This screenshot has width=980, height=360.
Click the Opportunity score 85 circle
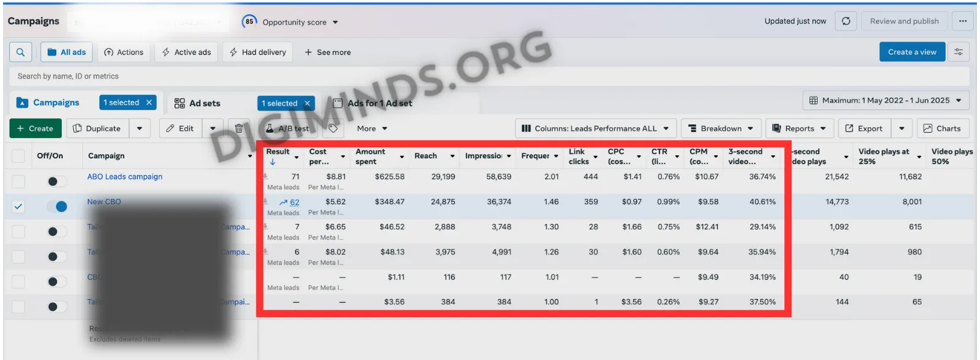point(249,21)
